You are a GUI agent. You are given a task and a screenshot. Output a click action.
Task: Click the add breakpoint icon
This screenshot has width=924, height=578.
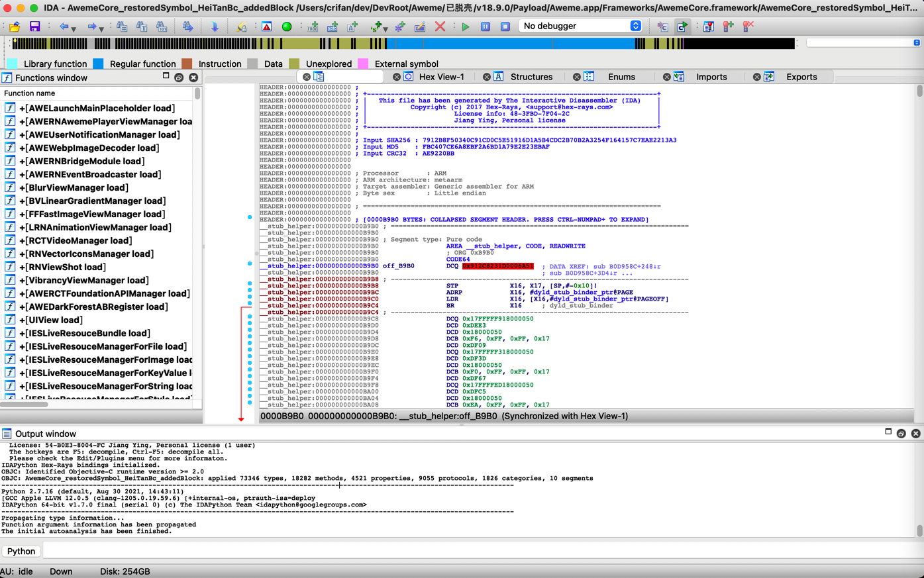coord(728,26)
